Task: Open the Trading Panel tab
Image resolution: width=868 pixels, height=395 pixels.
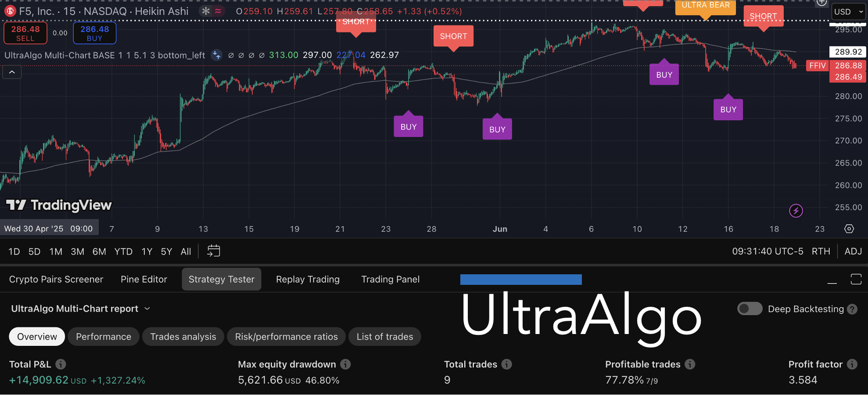Action: click(391, 280)
